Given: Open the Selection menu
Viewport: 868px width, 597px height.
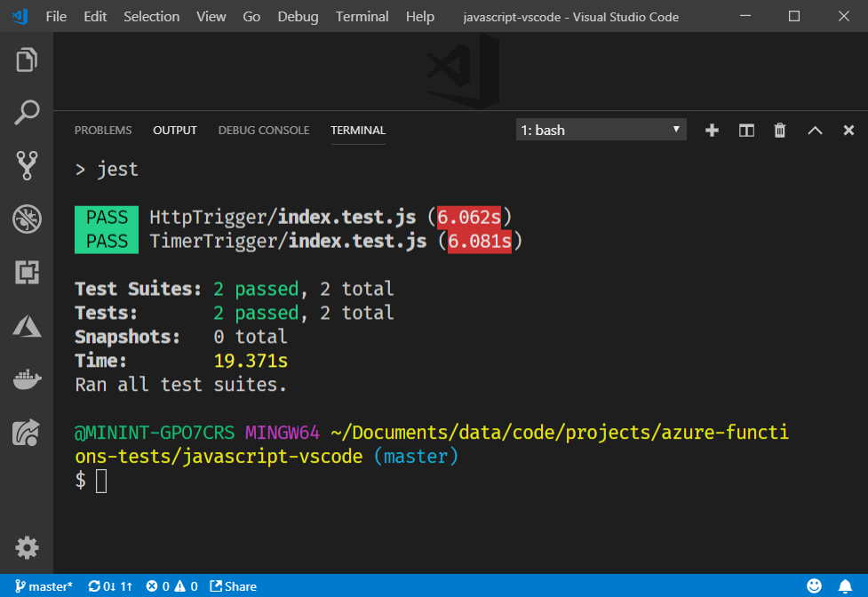Looking at the screenshot, I should click(152, 17).
